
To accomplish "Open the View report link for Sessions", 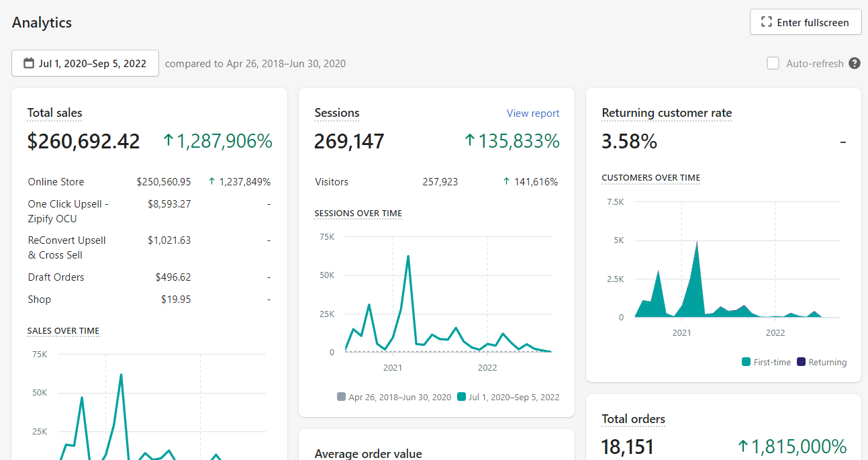I will pyautogui.click(x=533, y=113).
